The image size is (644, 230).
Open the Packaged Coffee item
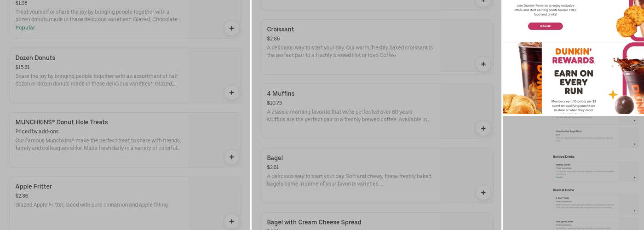coord(563,222)
